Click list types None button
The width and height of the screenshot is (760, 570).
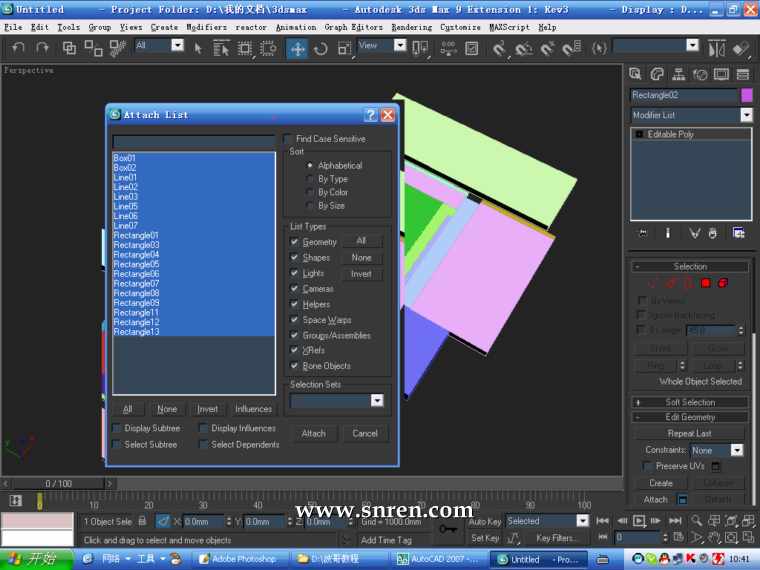coord(362,257)
